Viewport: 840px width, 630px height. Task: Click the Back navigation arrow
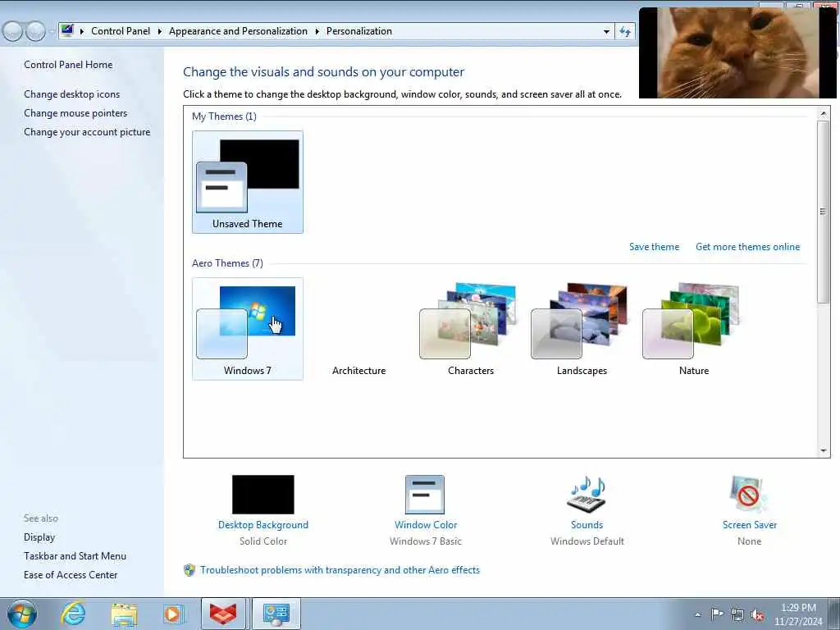pyautogui.click(x=12, y=32)
